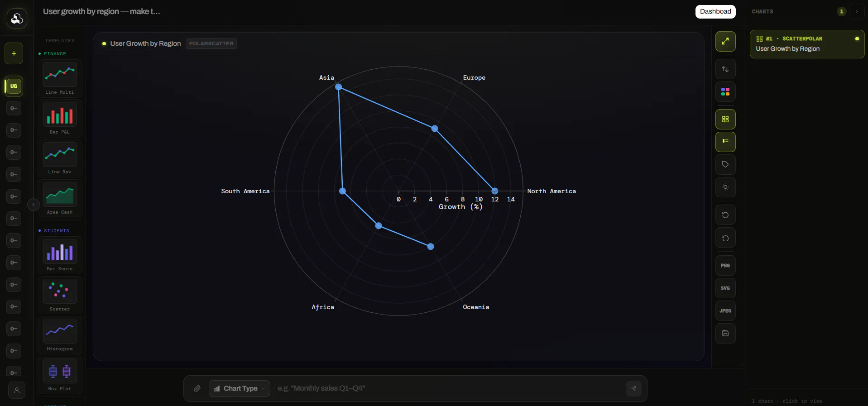Click the chart count badge showing 1
The image size is (868, 406).
tap(841, 12)
